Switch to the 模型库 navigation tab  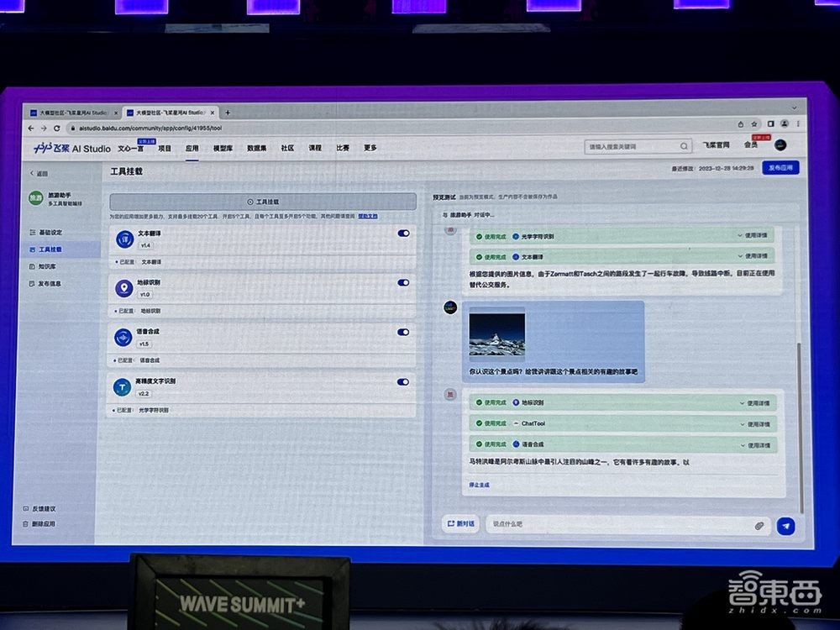pos(223,148)
